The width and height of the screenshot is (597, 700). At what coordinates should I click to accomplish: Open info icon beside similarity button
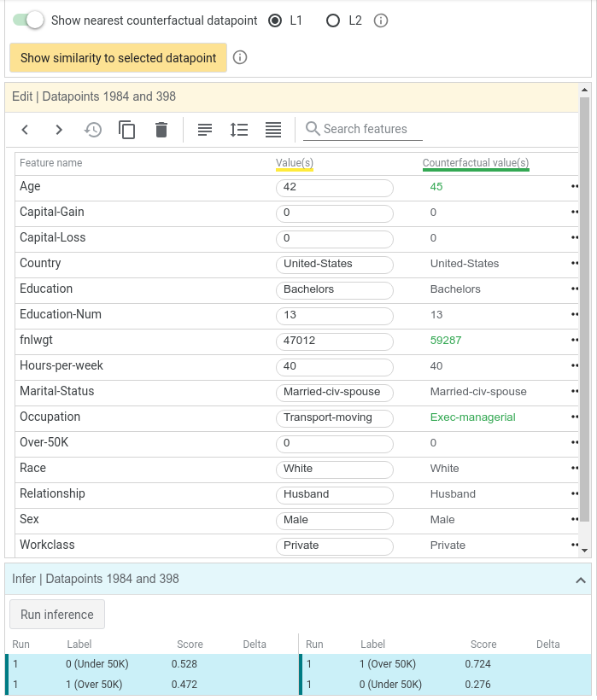coord(240,57)
